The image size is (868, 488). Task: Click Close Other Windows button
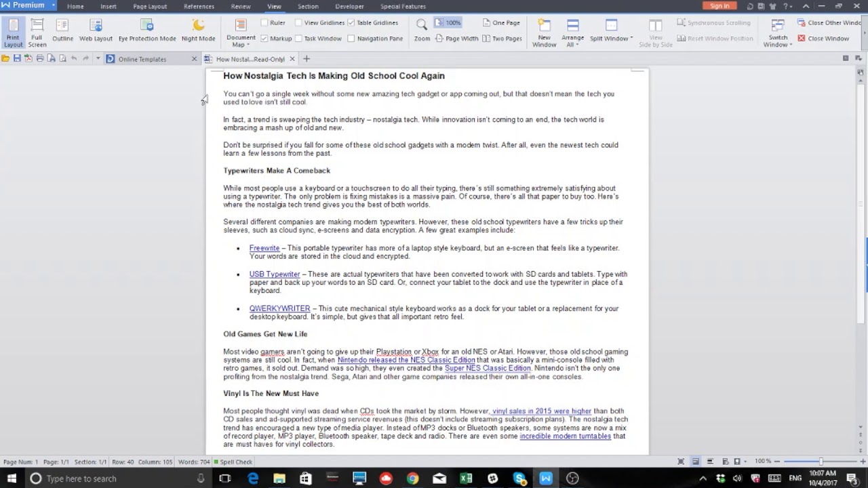tap(829, 23)
